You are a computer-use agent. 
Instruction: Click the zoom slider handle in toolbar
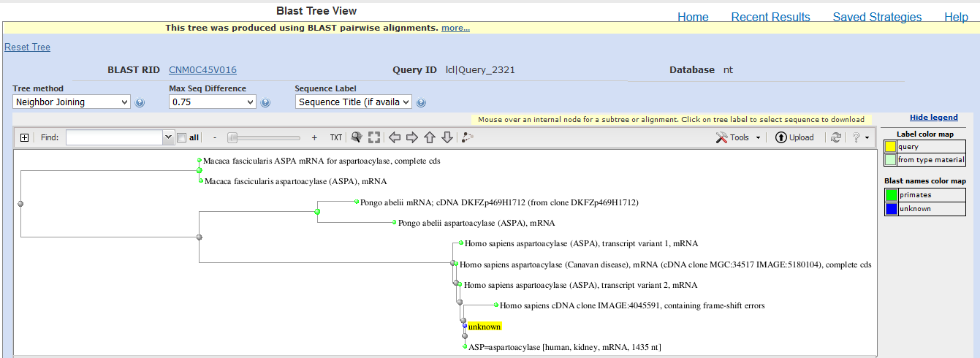232,137
